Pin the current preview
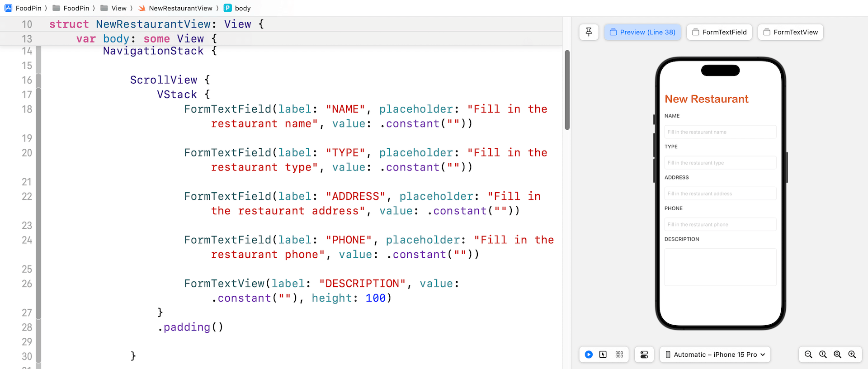This screenshot has width=868, height=369. coord(589,32)
